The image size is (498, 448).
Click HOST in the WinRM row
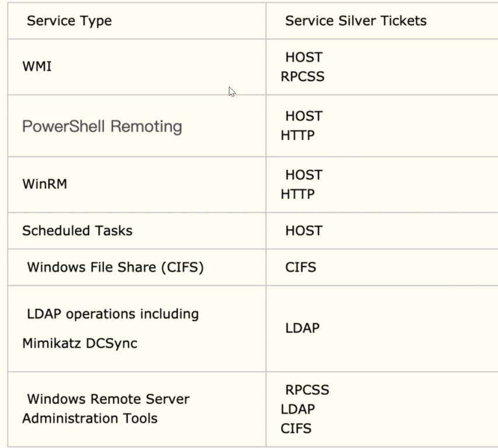coord(303,175)
